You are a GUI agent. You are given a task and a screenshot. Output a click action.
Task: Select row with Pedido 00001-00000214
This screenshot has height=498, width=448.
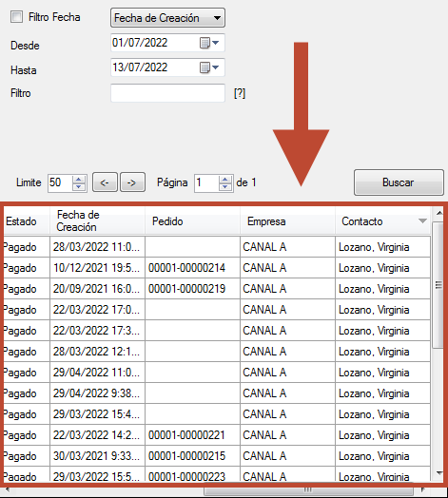pyautogui.click(x=217, y=268)
